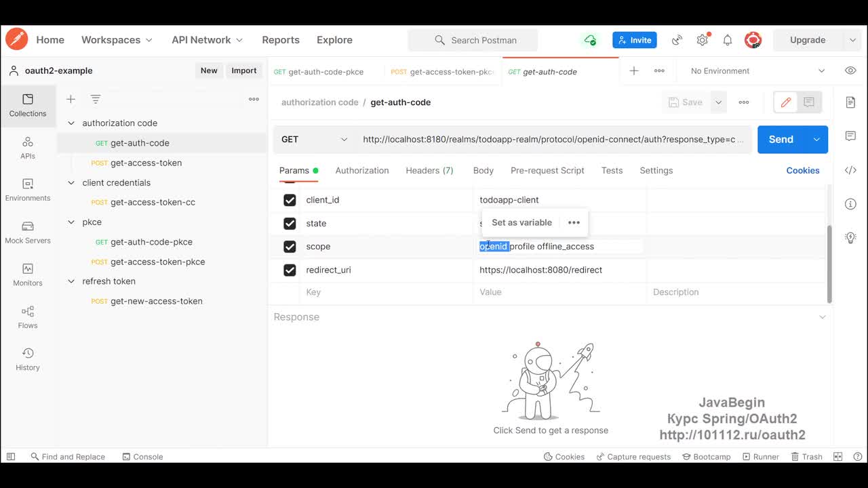
Task: Click the Invite button
Action: point(634,40)
